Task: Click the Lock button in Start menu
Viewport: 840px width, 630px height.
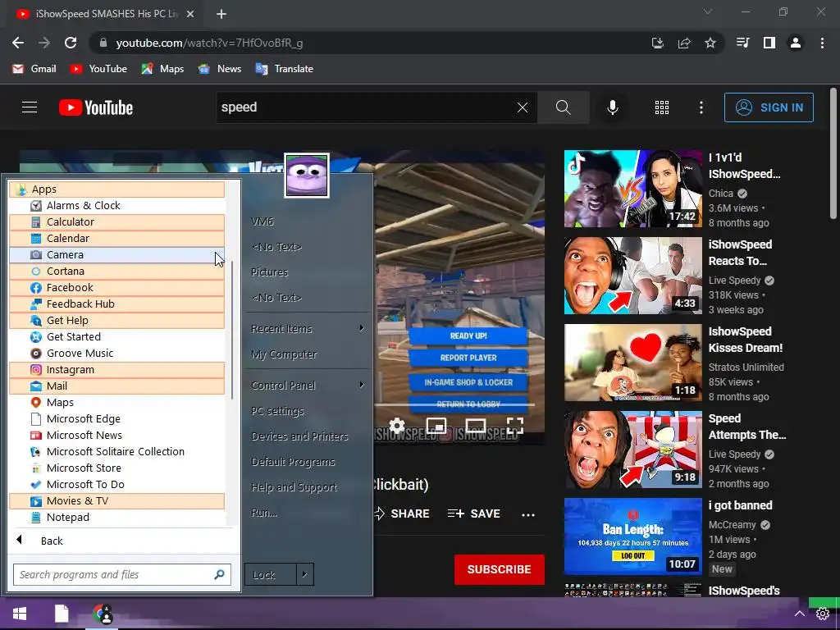Action: 271,574
